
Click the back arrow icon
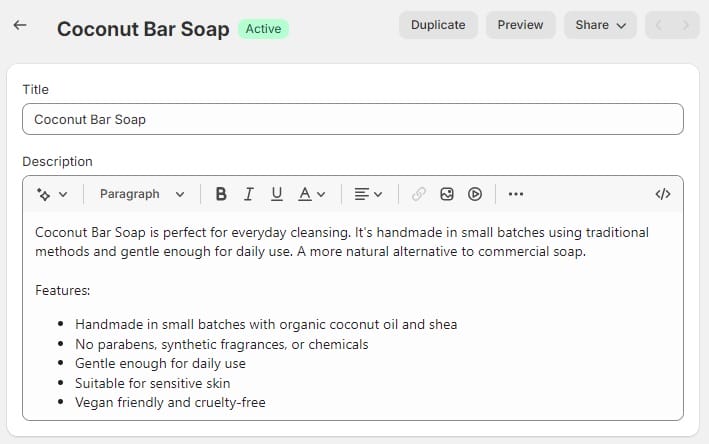20,25
